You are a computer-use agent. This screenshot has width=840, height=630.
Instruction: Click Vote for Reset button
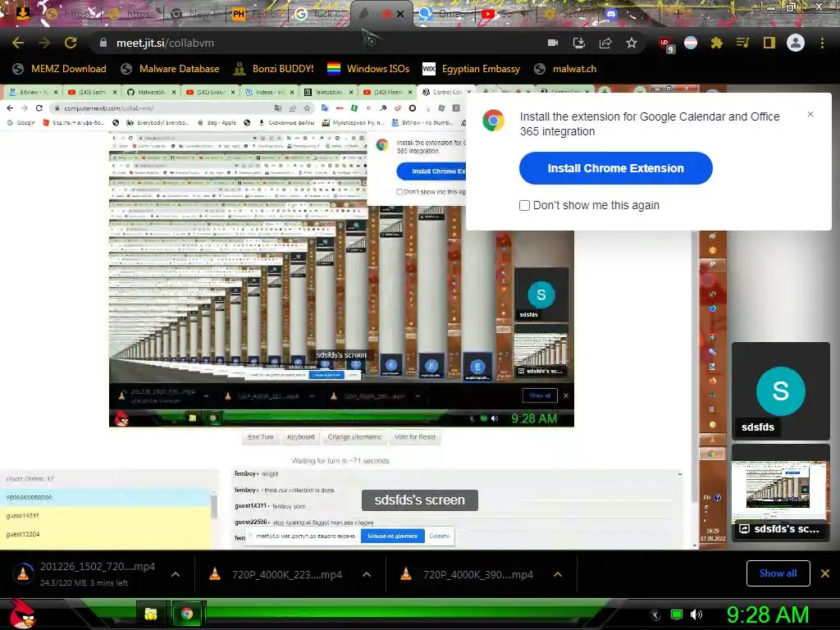pyautogui.click(x=414, y=437)
